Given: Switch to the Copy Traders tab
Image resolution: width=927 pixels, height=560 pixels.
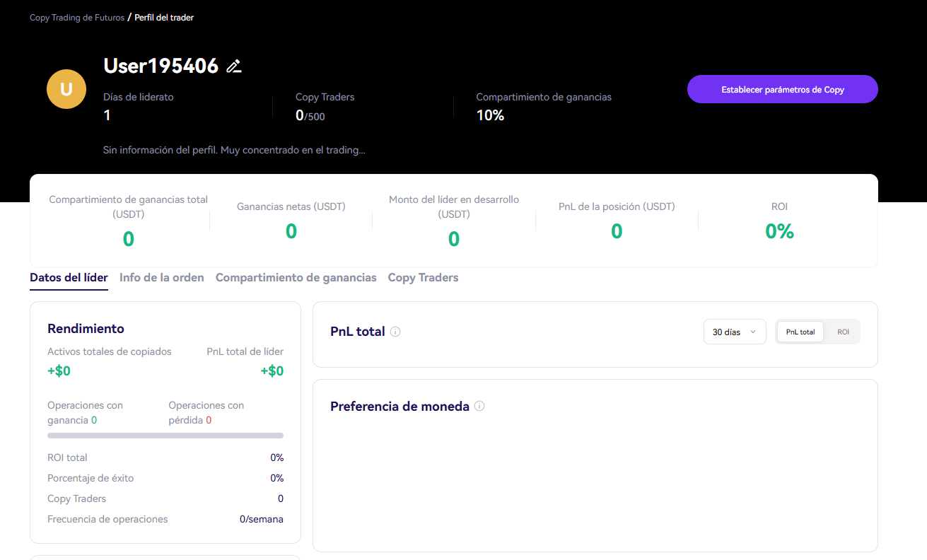Looking at the screenshot, I should coord(423,278).
